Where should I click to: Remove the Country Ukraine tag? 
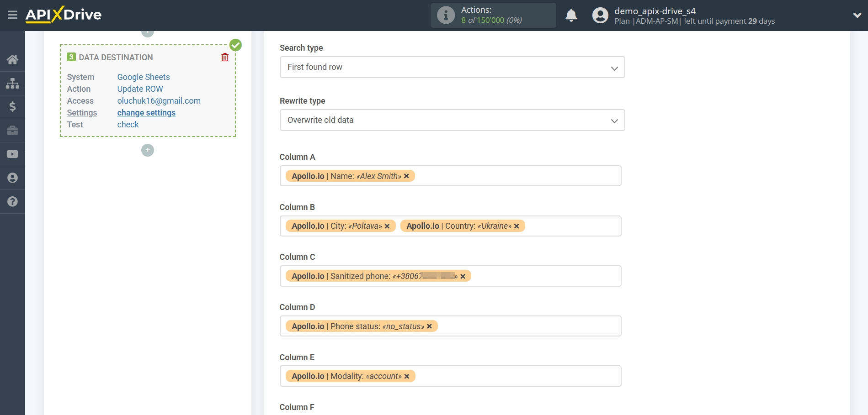[x=517, y=226]
